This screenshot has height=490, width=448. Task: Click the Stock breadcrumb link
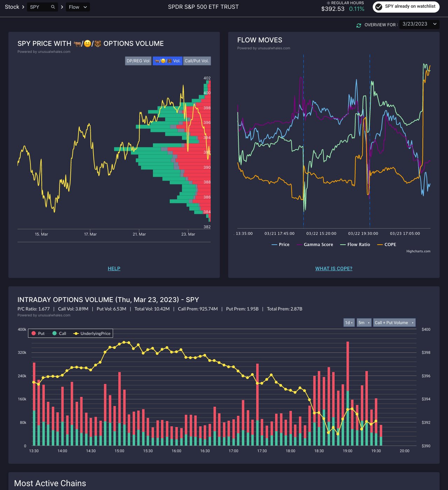click(12, 7)
